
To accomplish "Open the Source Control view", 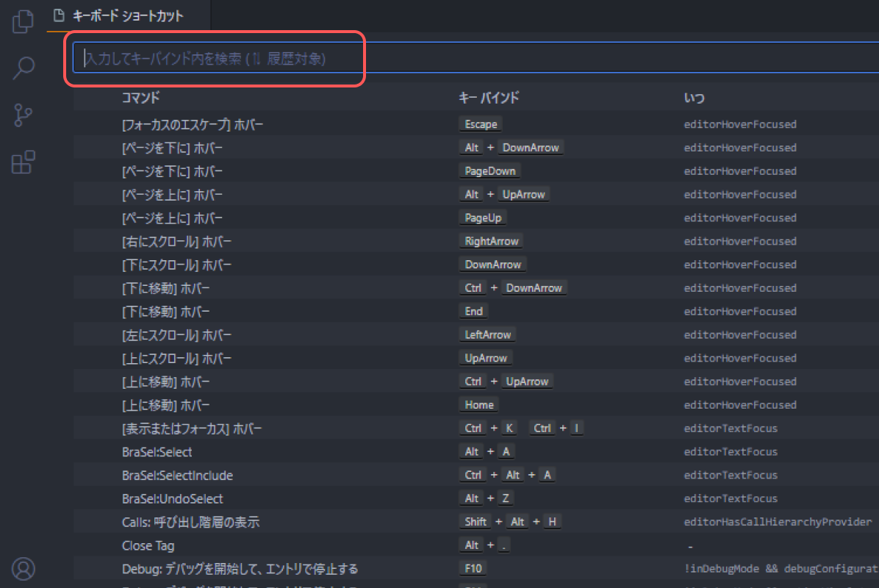I will 23,115.
